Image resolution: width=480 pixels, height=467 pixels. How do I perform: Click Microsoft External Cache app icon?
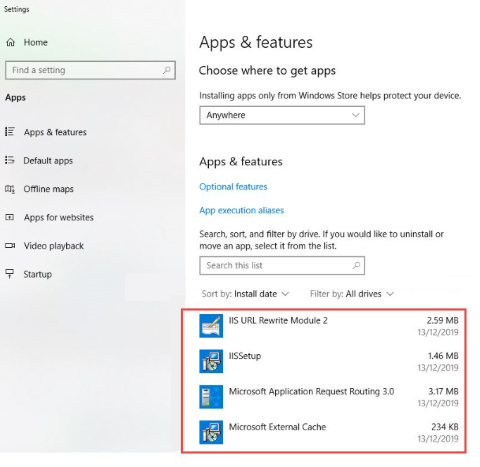click(211, 432)
